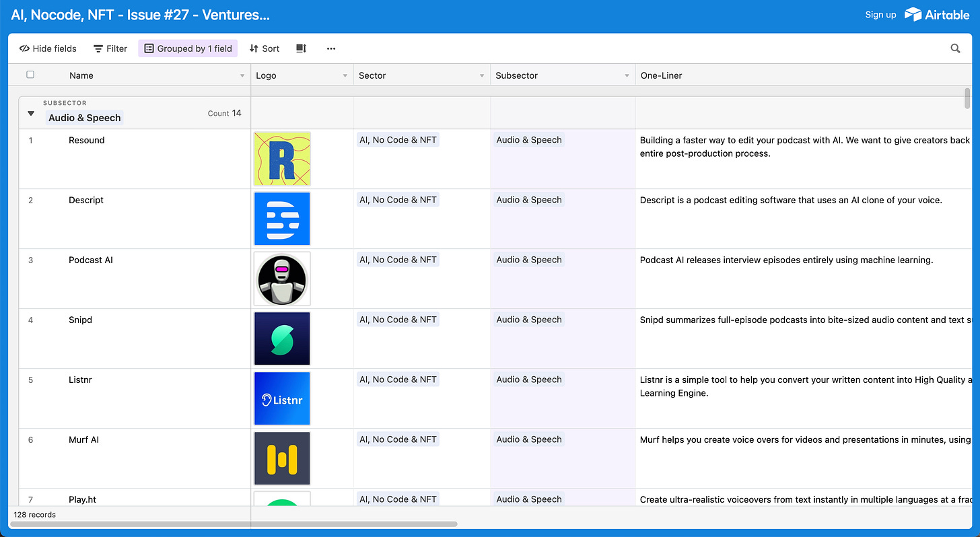This screenshot has width=980, height=537.
Task: Open the Grouped by 1 field menu
Action: click(x=188, y=48)
